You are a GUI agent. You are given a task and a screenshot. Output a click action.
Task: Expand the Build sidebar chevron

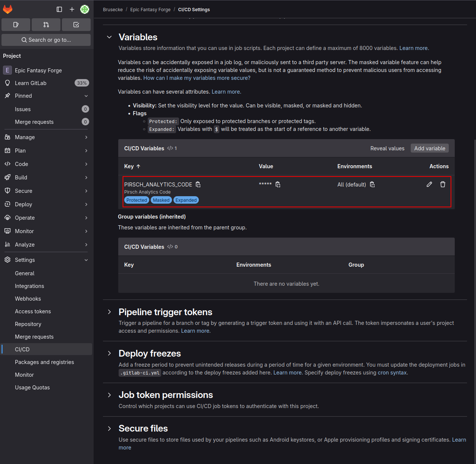(86, 178)
